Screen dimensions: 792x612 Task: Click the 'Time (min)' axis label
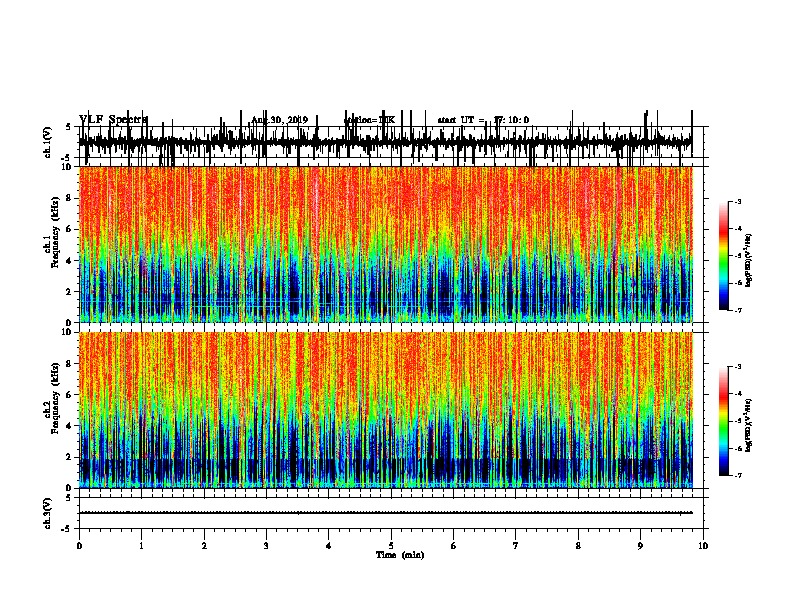pyautogui.click(x=400, y=555)
